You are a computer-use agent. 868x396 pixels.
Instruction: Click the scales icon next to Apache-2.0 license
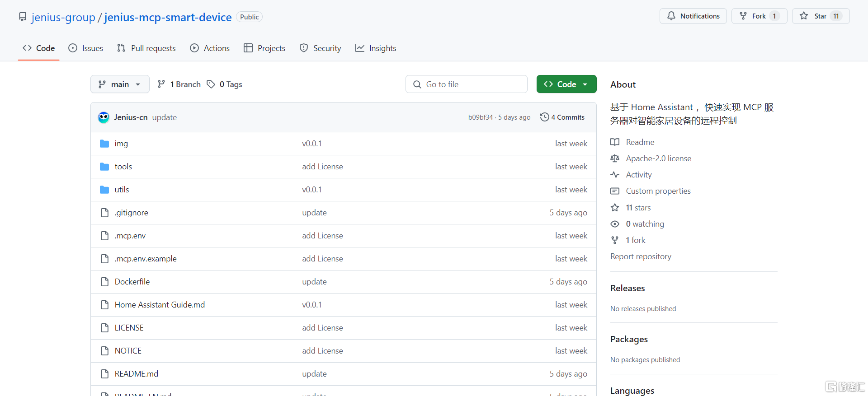point(615,158)
